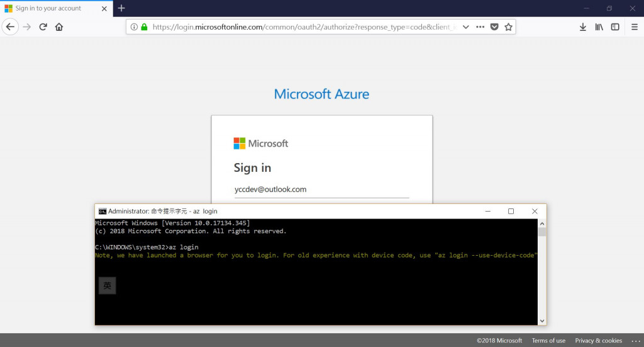644x347 pixels.
Task: Click the 'az login' command line
Action: pos(147,247)
